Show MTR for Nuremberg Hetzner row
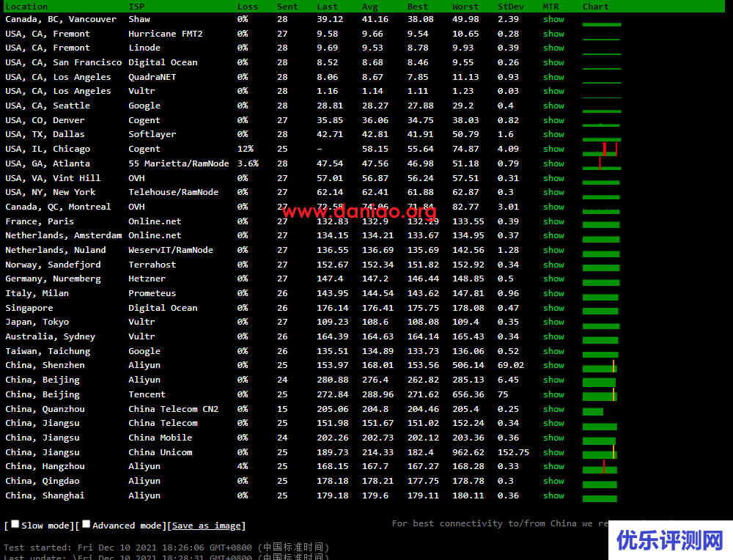This screenshot has width=733, height=560. click(553, 279)
